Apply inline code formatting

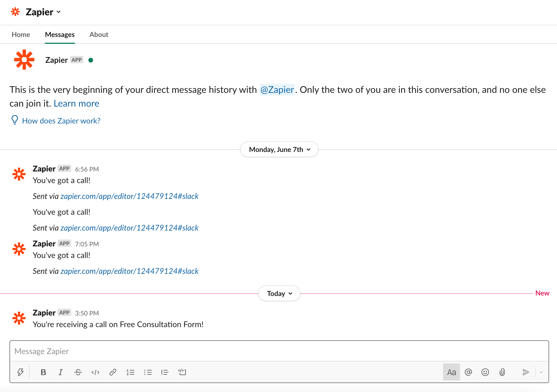[x=95, y=372]
